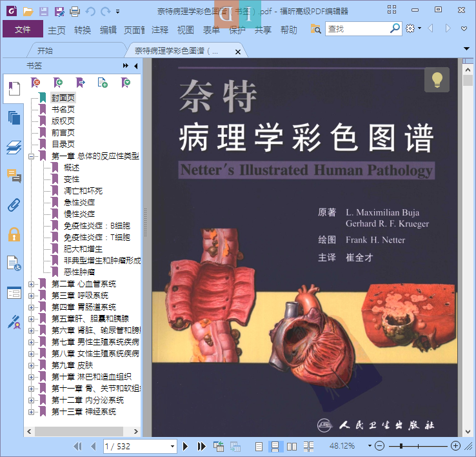Go to the last page button

(201, 446)
